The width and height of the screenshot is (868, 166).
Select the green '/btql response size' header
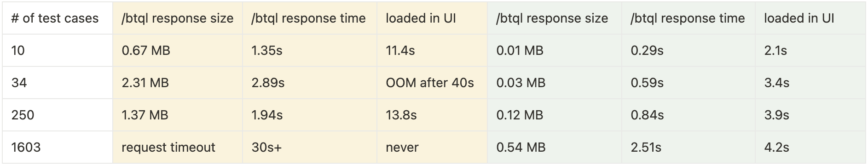[554, 18]
